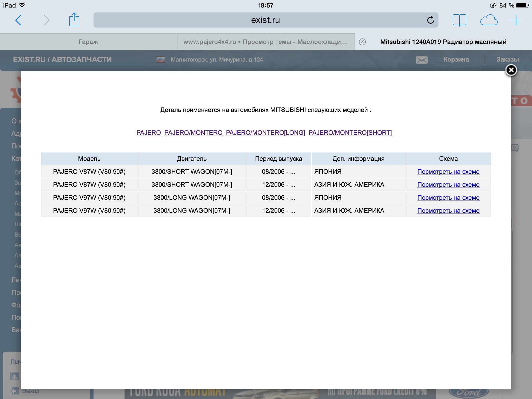Tap the Safari forward arrow

[x=46, y=20]
